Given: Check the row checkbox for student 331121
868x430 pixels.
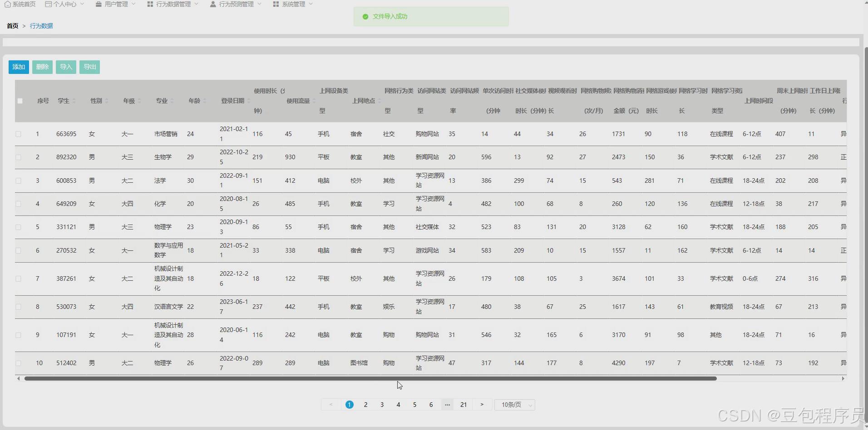Looking at the screenshot, I should [18, 227].
